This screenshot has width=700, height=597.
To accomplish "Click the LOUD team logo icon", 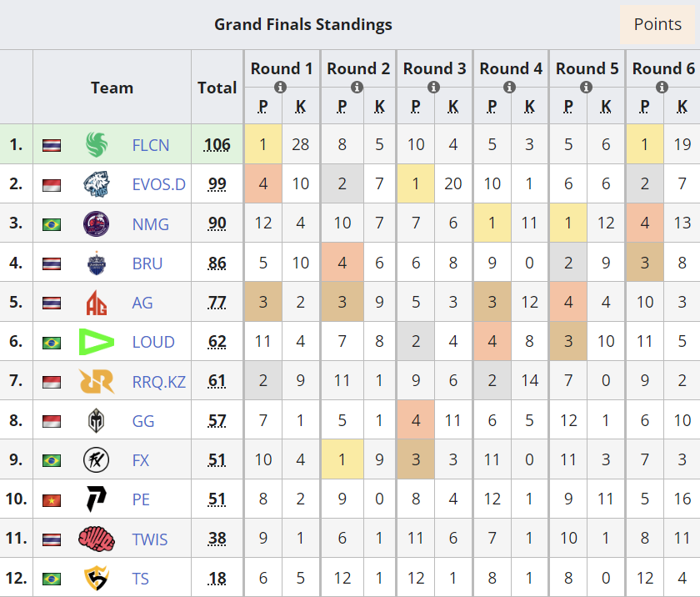I will click(97, 342).
